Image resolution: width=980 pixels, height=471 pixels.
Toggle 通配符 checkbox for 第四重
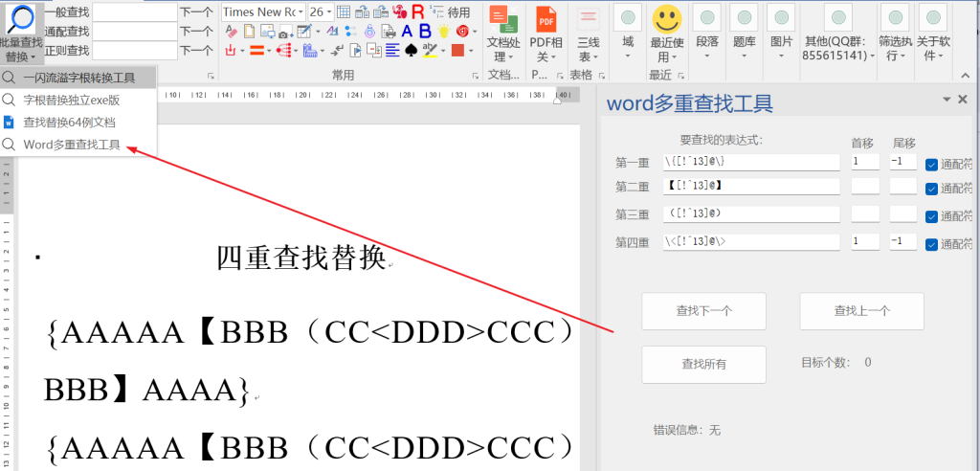tap(931, 244)
